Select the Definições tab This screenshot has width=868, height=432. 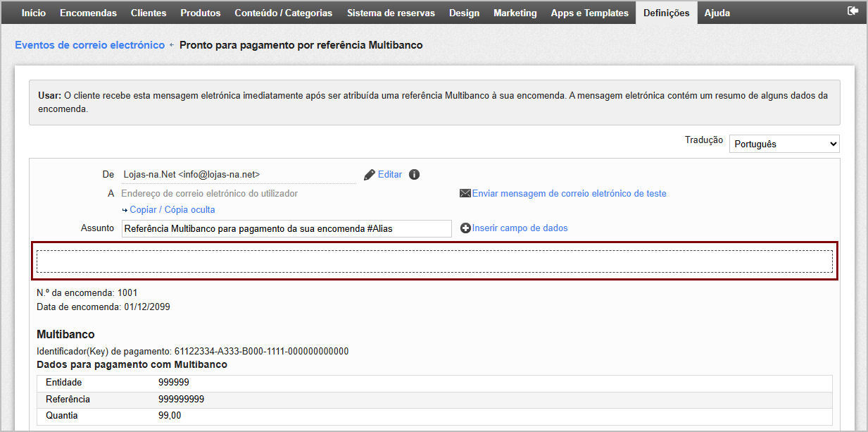667,13
